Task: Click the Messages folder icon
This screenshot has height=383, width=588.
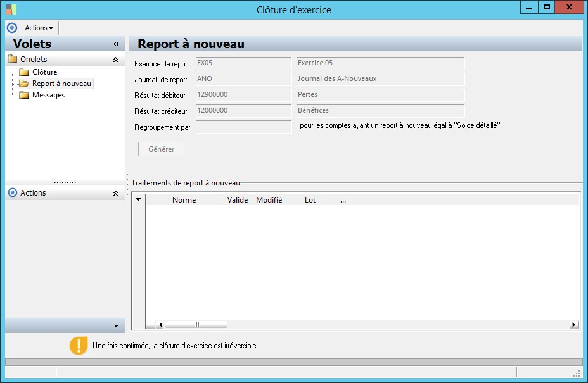Action: pos(24,95)
